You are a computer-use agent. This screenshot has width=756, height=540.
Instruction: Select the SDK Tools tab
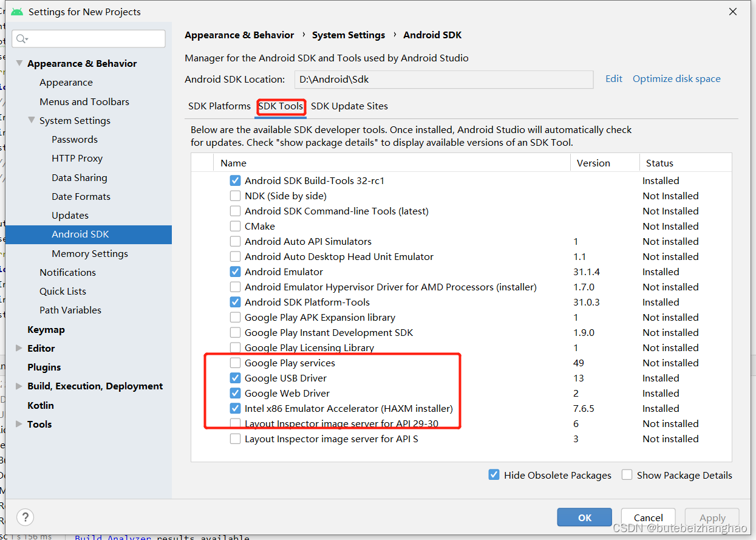coord(281,106)
